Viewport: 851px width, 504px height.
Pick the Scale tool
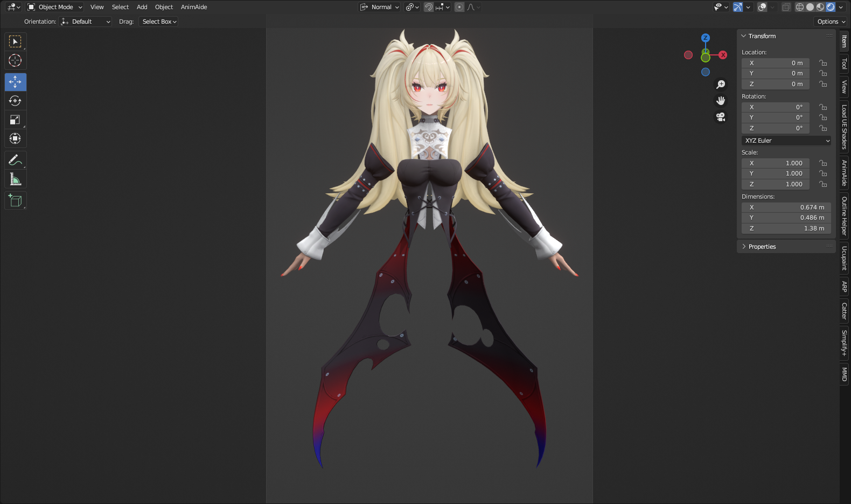pyautogui.click(x=15, y=120)
